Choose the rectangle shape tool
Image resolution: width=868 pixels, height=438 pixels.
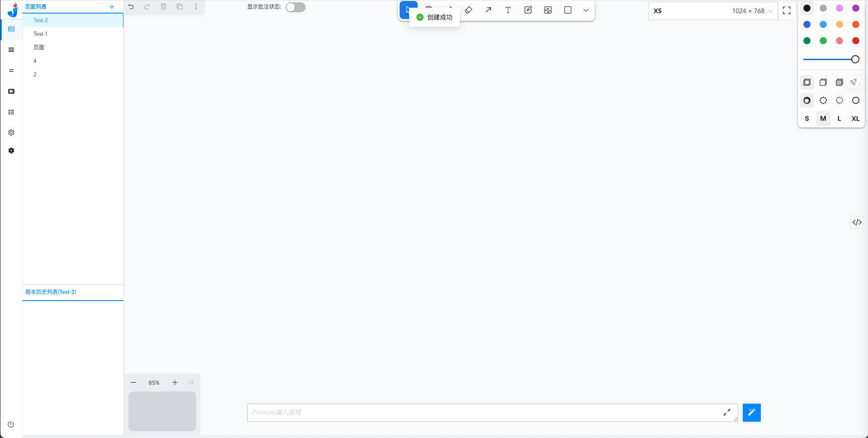click(x=568, y=10)
